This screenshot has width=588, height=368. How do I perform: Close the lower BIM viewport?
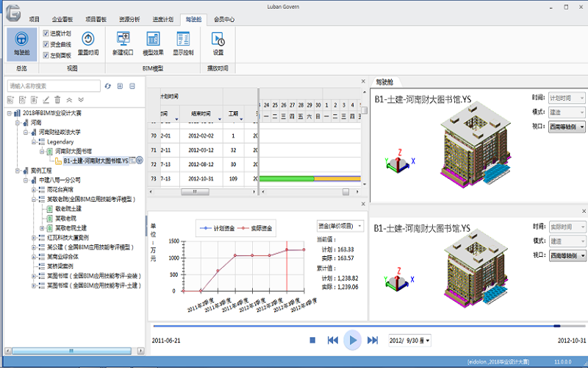[x=584, y=211]
